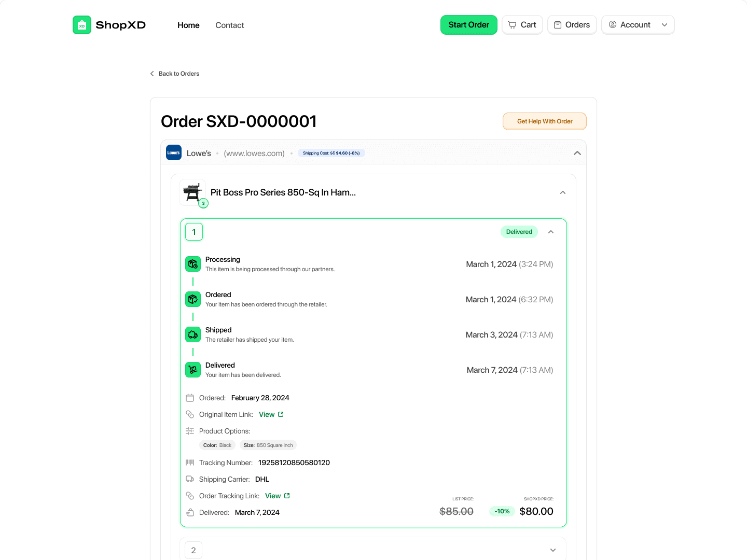
Task: Click the March 7, 2024 delivered timestamp
Action: point(510,370)
